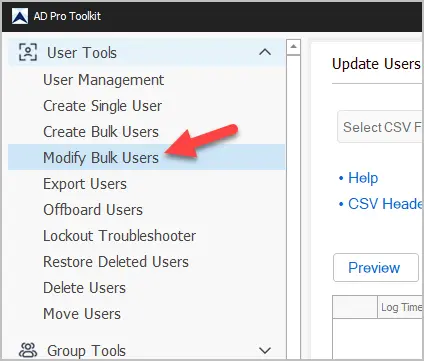The image size is (424, 361).
Task: Open Create Bulk Users
Action: point(101,132)
